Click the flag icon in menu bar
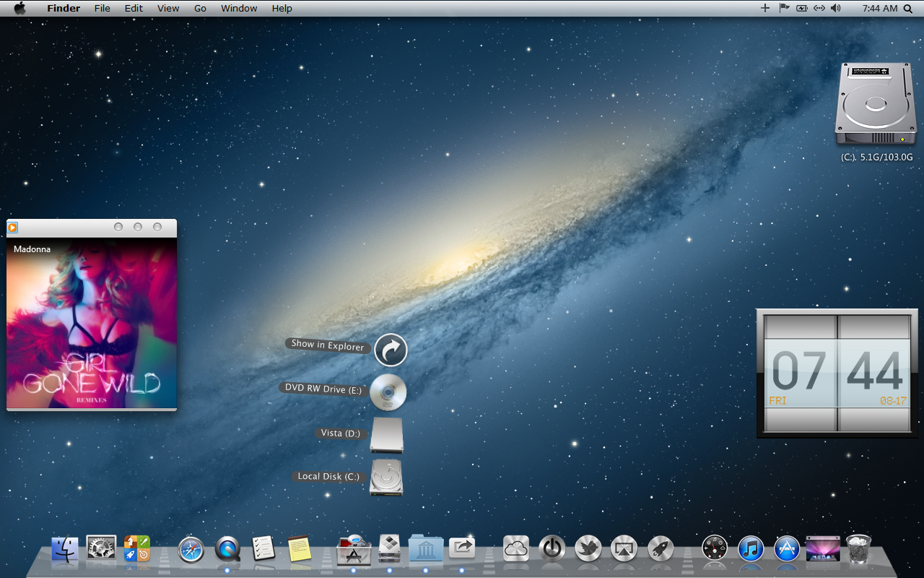 [x=784, y=8]
